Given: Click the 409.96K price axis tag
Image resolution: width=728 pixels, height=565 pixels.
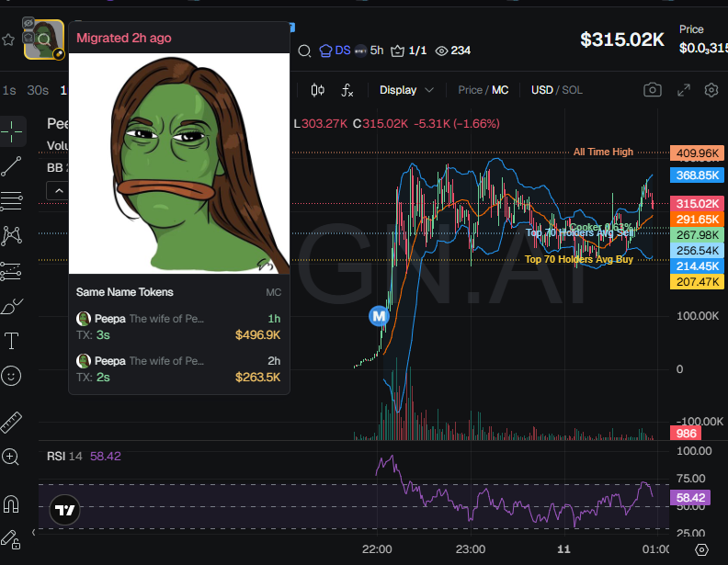Looking at the screenshot, I should click(x=697, y=153).
